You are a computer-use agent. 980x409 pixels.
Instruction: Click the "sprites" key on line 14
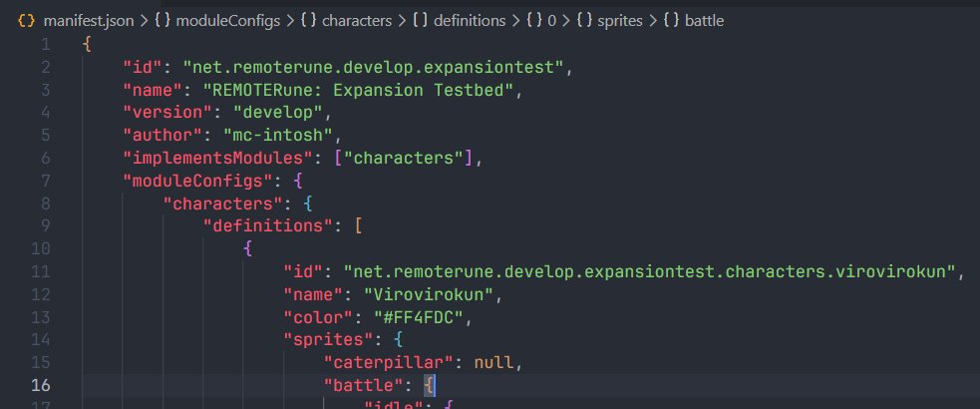pyautogui.click(x=328, y=340)
